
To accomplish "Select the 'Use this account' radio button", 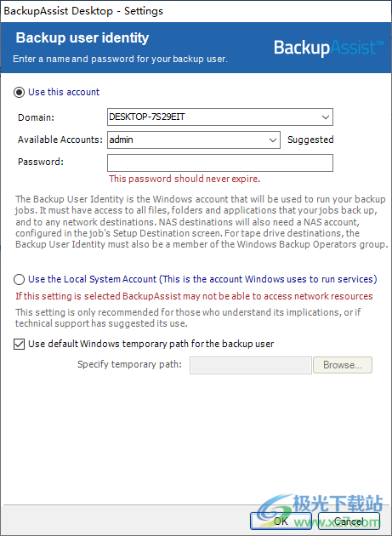I will pos(20,92).
